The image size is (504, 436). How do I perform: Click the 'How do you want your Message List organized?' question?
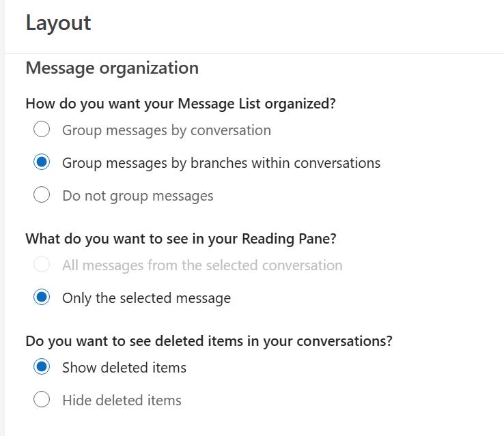click(180, 104)
